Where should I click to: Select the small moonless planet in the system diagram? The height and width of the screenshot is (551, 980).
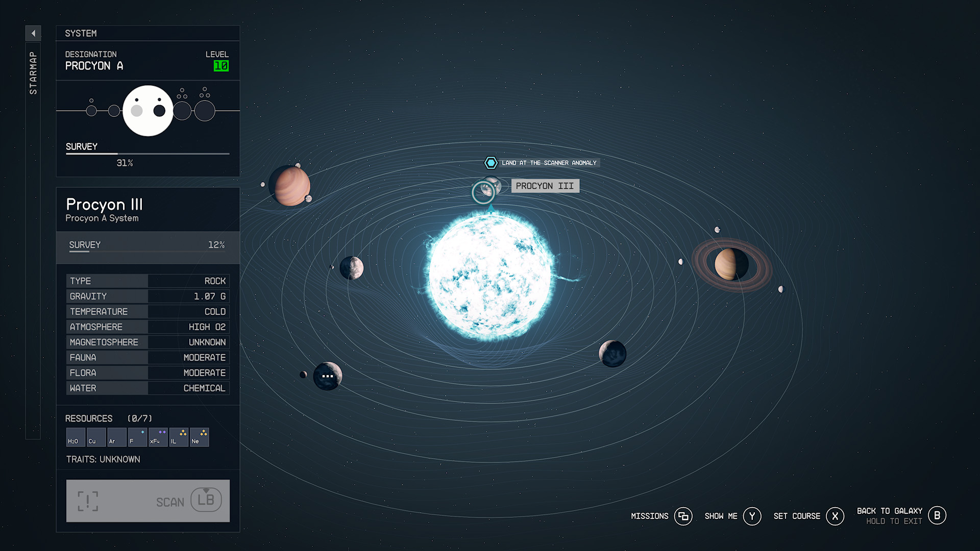point(114,111)
